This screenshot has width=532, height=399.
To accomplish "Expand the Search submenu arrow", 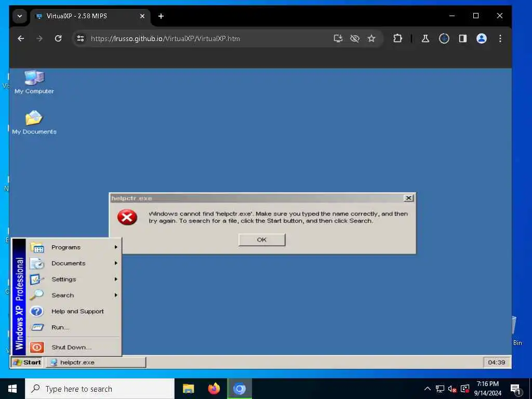I will point(116,295).
